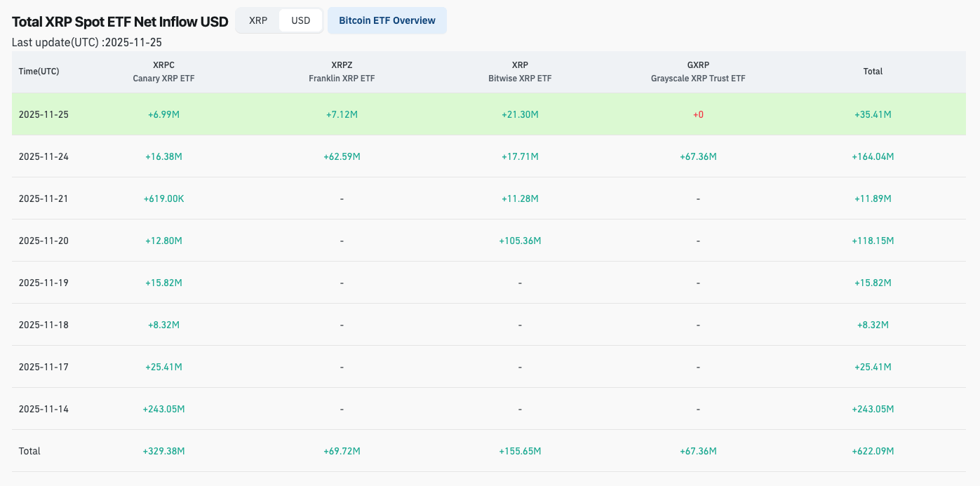Click the +35.41M total for 2025-11-25
Image resolution: width=980 pixels, height=486 pixels.
[x=873, y=114]
